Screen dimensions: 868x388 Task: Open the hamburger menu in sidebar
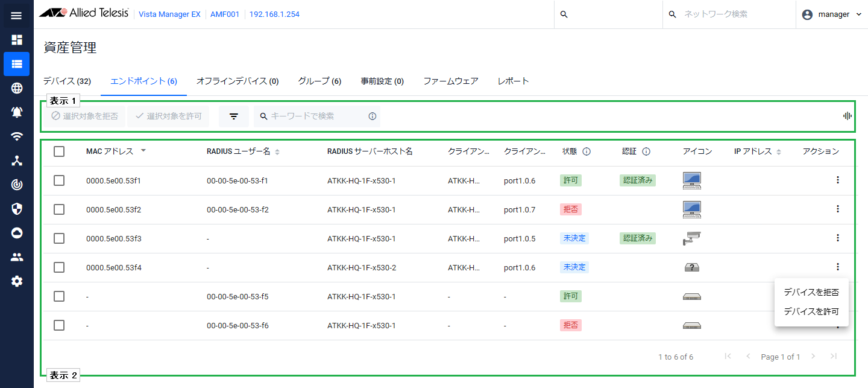click(16, 15)
